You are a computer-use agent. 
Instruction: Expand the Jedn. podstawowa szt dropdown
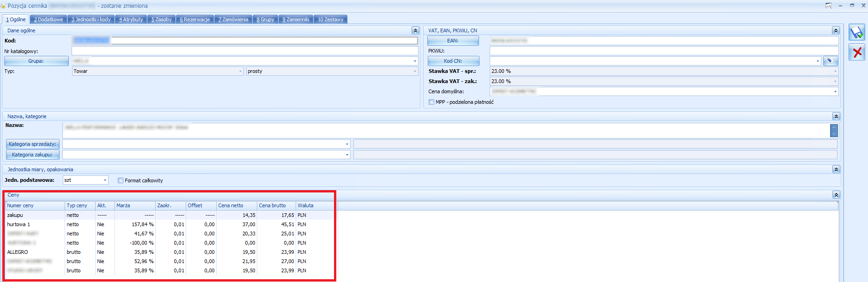(x=105, y=180)
